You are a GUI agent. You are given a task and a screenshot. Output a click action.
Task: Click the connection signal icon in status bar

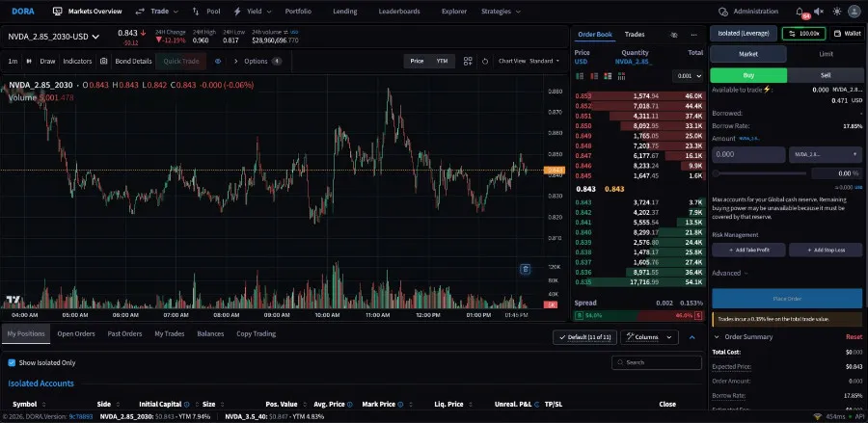point(818,417)
